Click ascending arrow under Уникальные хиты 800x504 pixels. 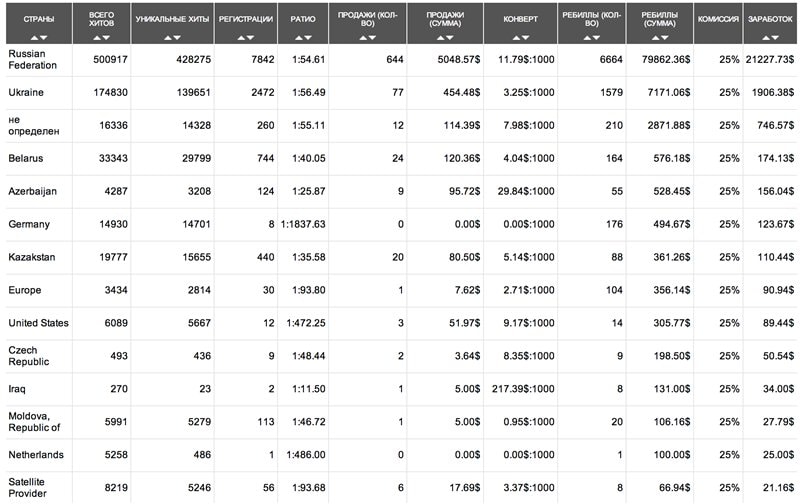[167, 38]
